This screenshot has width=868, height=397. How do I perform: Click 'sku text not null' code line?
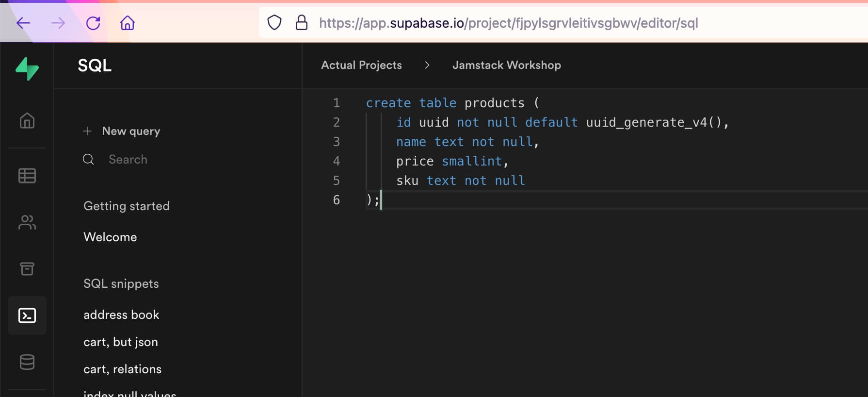461,181
